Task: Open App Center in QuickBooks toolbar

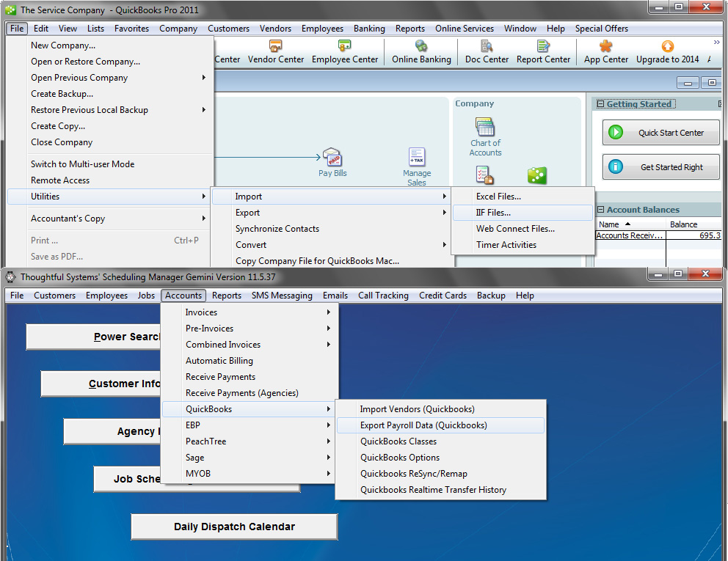Action: coord(606,52)
